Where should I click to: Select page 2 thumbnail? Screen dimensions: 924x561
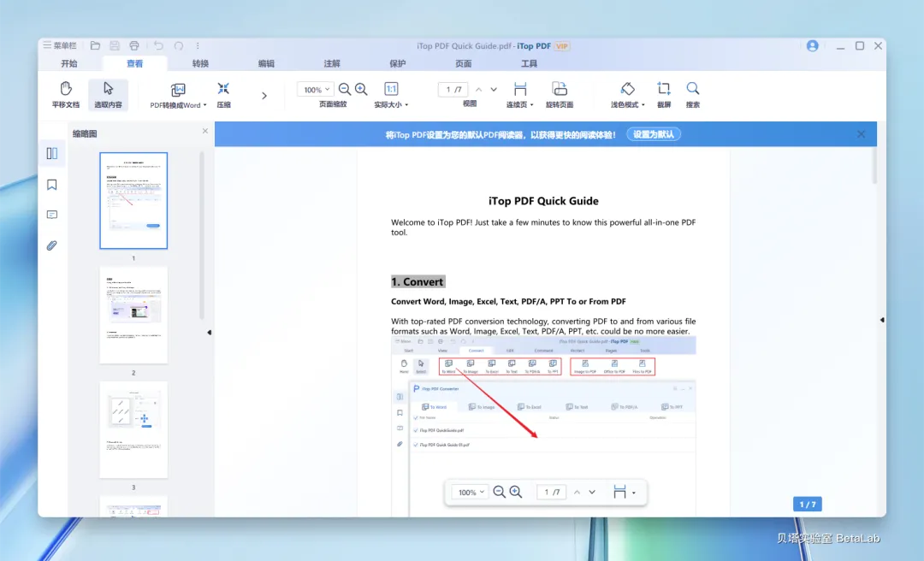coord(133,315)
